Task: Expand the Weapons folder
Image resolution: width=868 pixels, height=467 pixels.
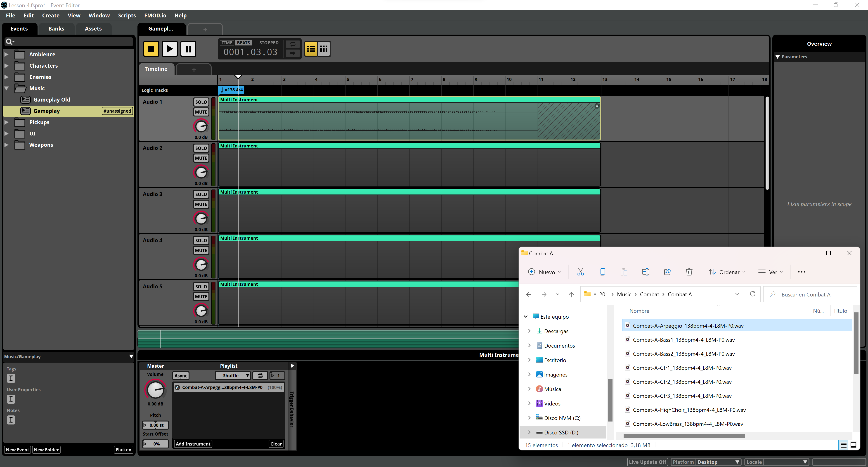Action: pos(6,145)
